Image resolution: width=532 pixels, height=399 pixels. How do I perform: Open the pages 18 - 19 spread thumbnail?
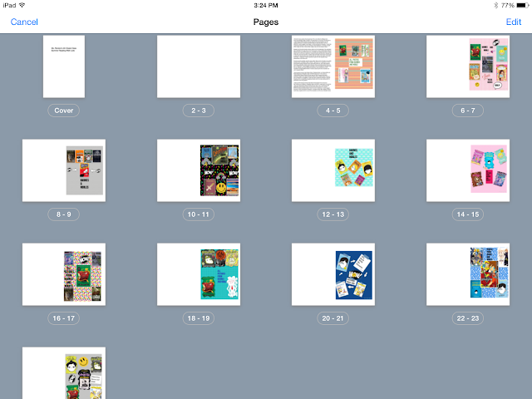pos(199,274)
